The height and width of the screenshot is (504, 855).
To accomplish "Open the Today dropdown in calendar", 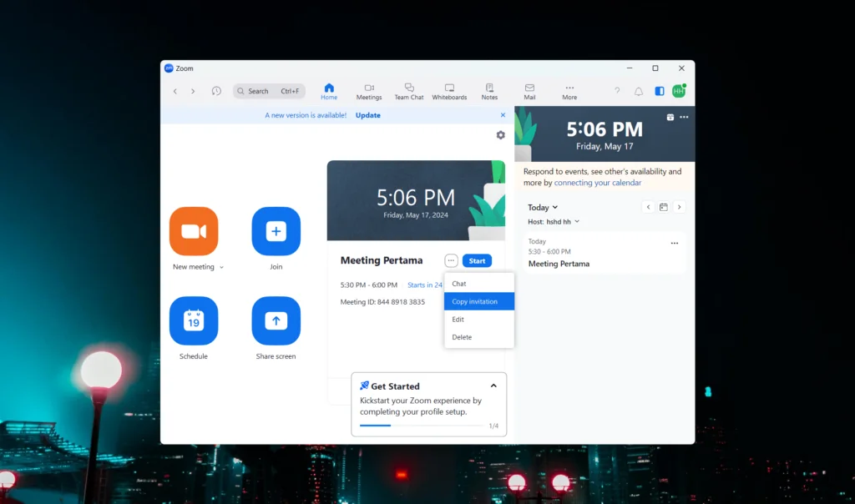I will pos(543,208).
